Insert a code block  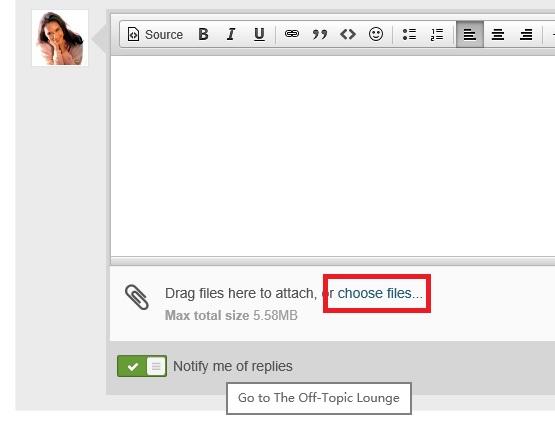pos(348,34)
